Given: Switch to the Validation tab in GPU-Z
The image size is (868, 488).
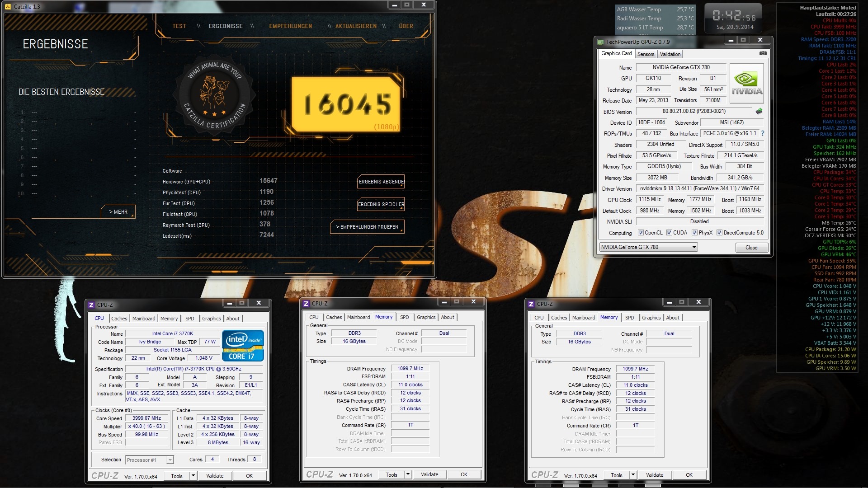Looking at the screenshot, I should (x=670, y=54).
